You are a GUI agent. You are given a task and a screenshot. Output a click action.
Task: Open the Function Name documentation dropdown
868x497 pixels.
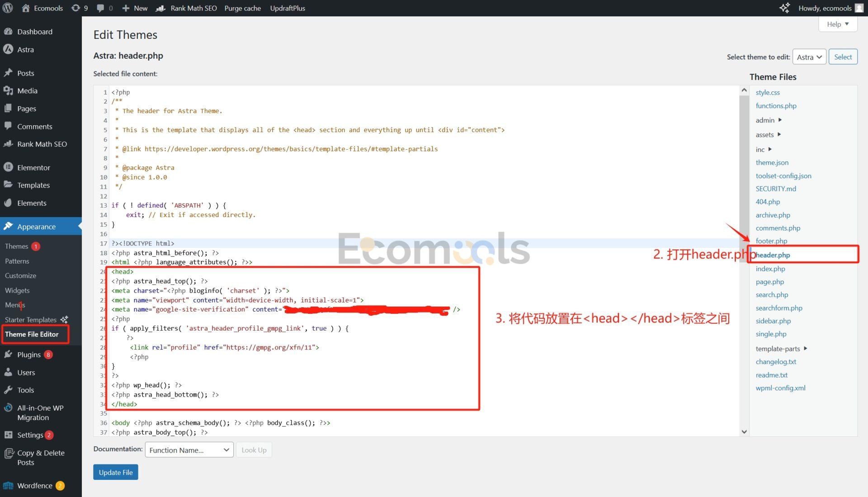pos(189,450)
